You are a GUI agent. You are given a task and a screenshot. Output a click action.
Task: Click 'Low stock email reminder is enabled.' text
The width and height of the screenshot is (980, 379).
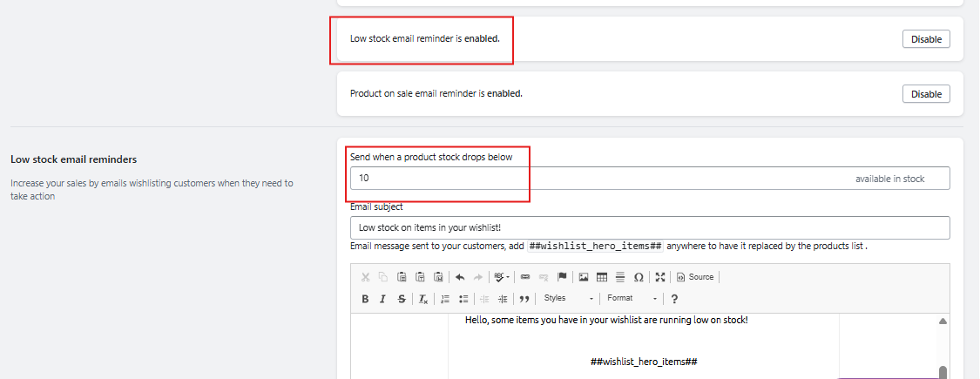425,39
